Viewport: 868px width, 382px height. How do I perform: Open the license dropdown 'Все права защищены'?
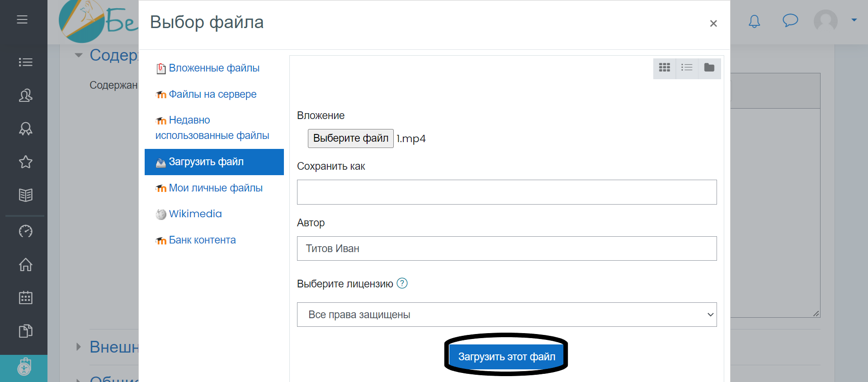[x=506, y=315]
